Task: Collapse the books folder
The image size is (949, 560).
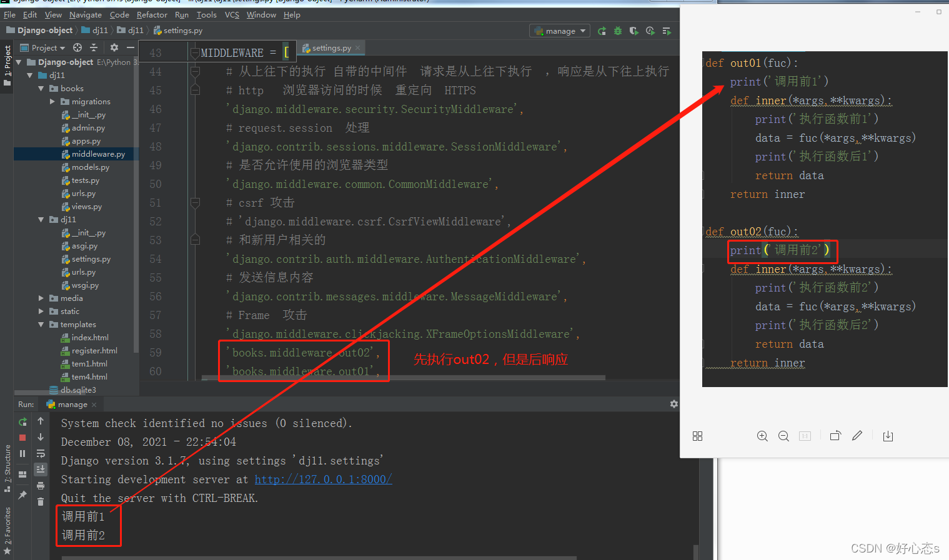Action: coord(41,89)
